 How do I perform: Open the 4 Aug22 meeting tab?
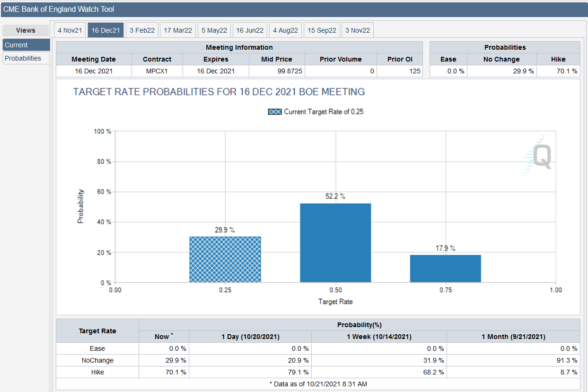(285, 30)
